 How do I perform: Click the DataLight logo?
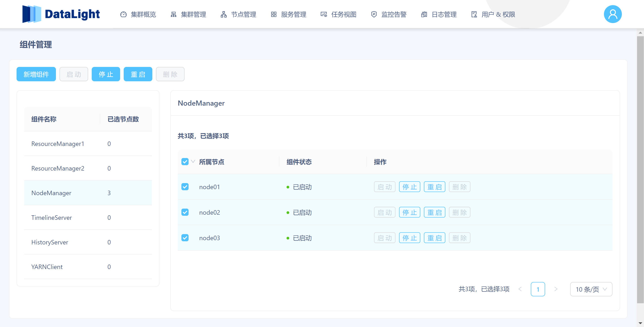[x=61, y=14]
